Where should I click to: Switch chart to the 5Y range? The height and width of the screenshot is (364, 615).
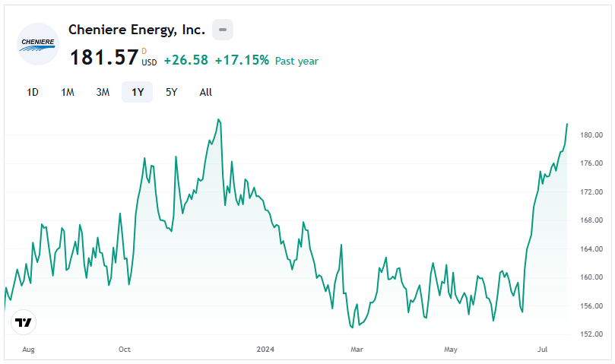[172, 92]
